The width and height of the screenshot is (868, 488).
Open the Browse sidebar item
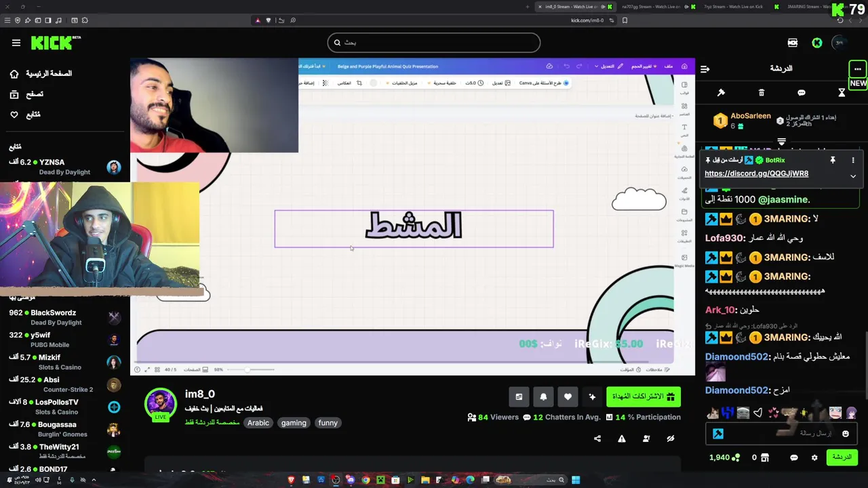coord(26,94)
